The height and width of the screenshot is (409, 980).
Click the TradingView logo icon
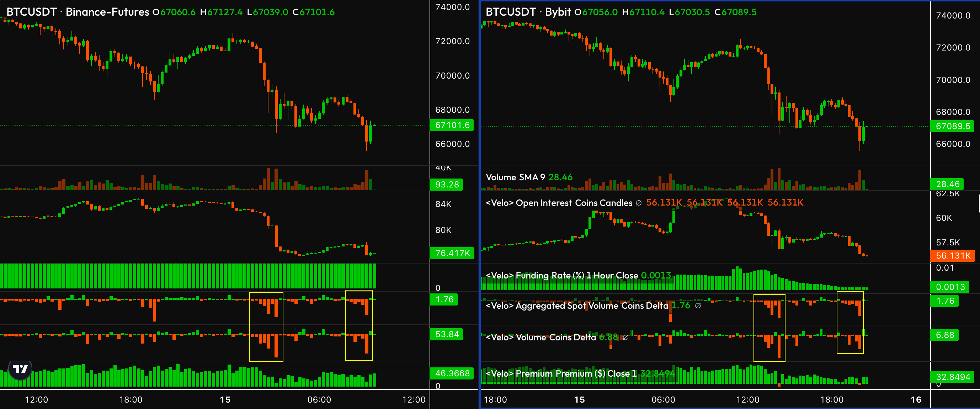20,369
